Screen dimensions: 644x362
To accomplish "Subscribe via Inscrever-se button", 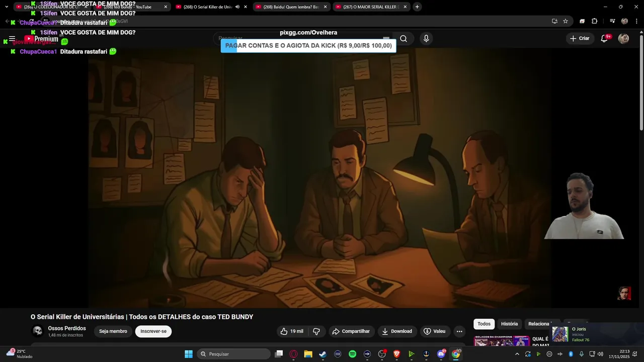I will [x=153, y=331].
